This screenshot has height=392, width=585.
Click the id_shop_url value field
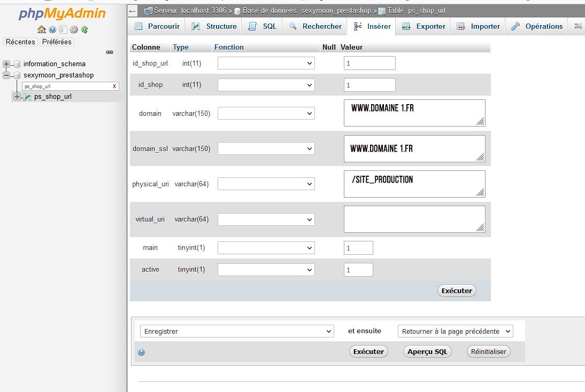click(x=370, y=63)
